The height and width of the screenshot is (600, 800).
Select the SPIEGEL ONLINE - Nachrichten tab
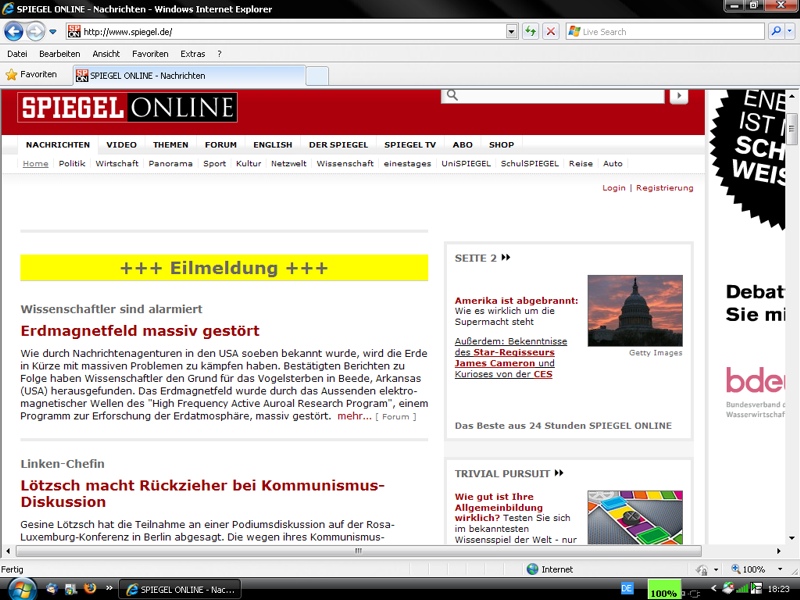pos(189,76)
